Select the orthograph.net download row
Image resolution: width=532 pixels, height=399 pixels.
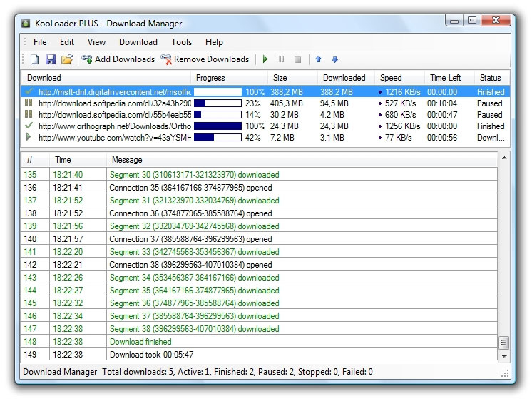[114, 126]
